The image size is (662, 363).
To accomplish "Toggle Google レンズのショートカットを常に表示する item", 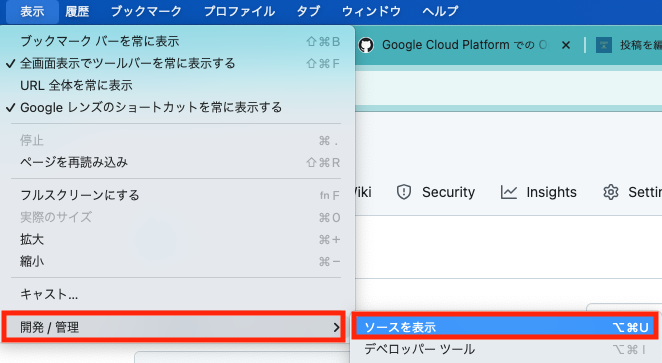I will tap(177, 107).
